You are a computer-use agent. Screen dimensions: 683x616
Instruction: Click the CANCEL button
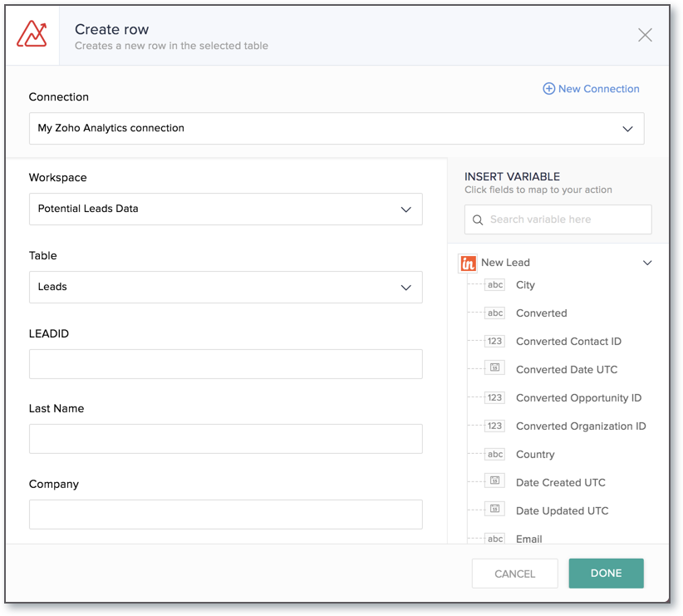pos(514,573)
